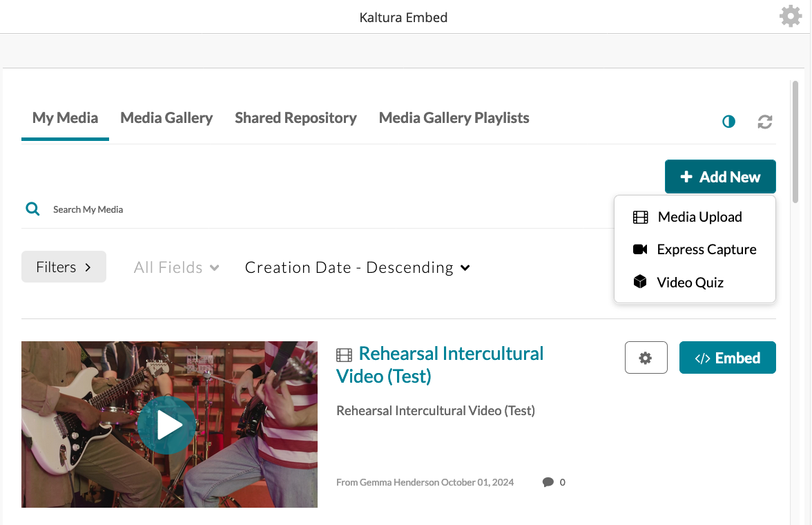Click the Rehearsal Intercultural Video (Test) description text

436,410
